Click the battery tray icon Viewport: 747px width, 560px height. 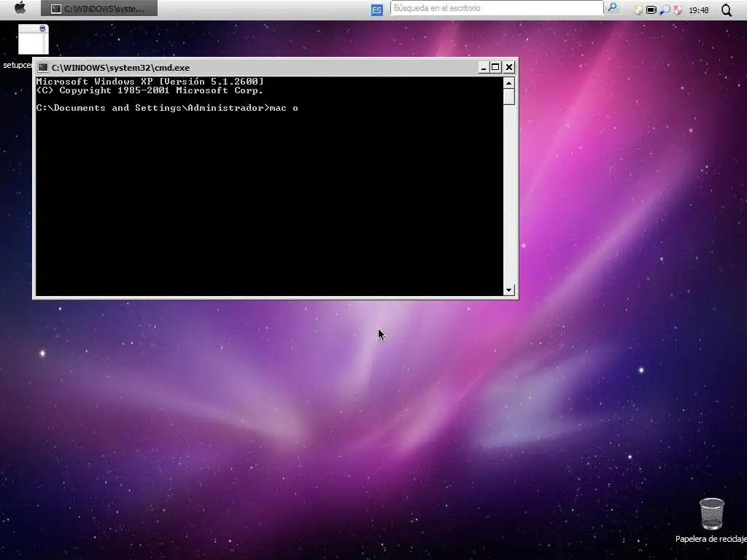coord(651,10)
